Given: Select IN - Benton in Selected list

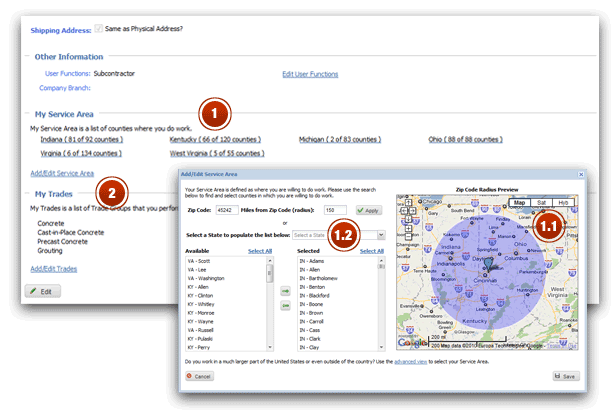Looking at the screenshot, I should (338, 287).
